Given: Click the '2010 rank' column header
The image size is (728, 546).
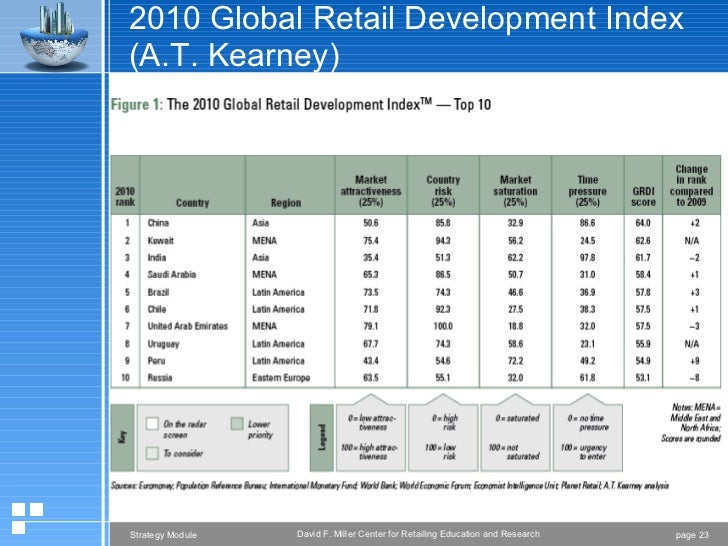Looking at the screenshot, I should click(x=125, y=196).
